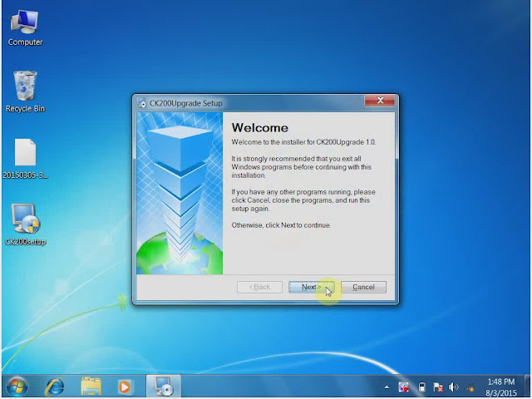The height and width of the screenshot is (399, 532).
Task: Show hidden tray icons arrow
Action: (387, 387)
